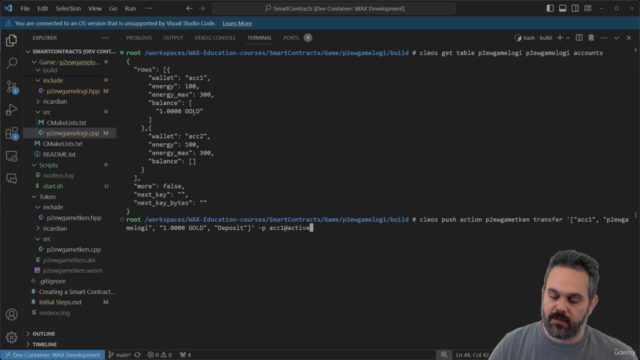The image size is (640, 360).
Task: Toggle the bottom panel layout icon
Action: 562,8
